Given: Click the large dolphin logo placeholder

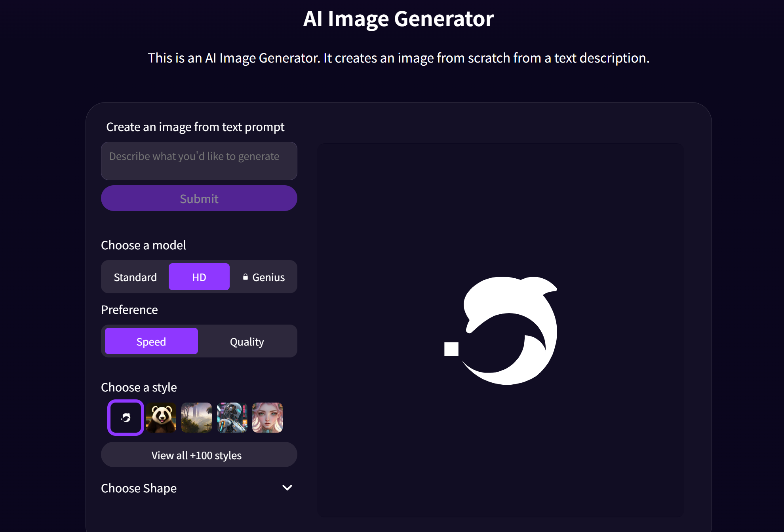Looking at the screenshot, I should click(511, 331).
